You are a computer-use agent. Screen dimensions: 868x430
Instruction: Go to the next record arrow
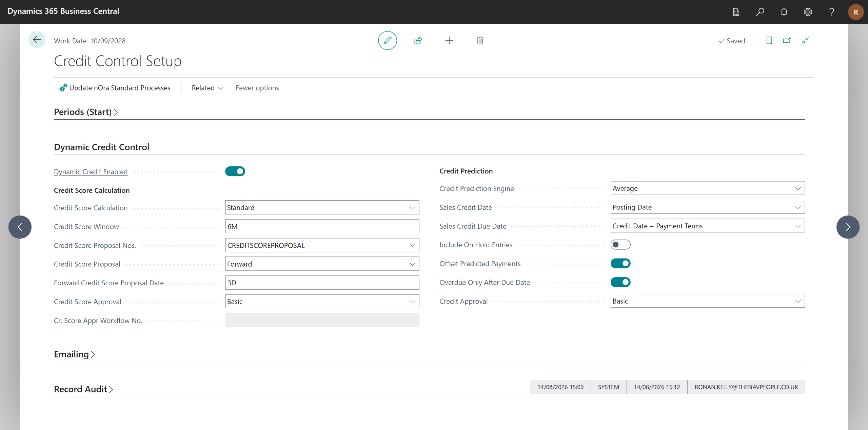(848, 227)
